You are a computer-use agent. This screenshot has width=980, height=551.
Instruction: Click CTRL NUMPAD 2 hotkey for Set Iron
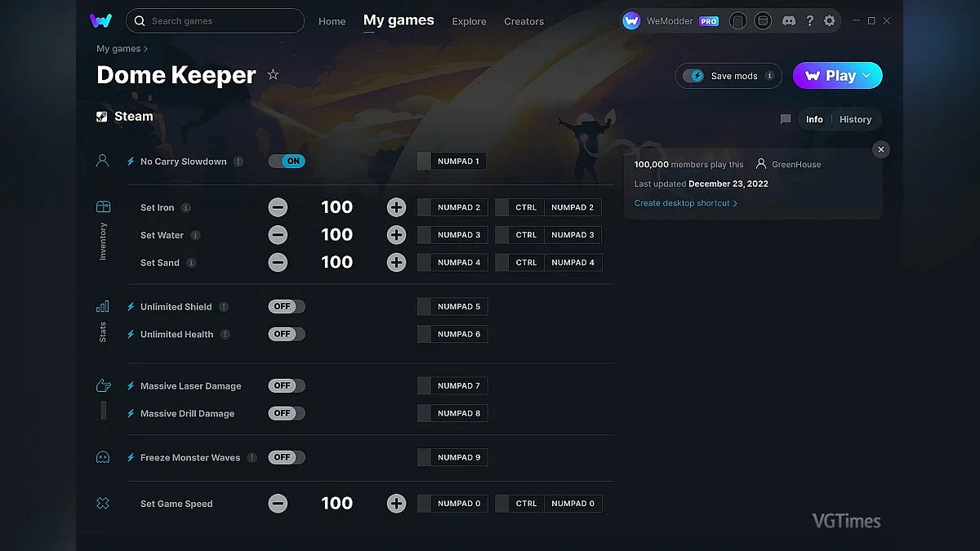549,207
